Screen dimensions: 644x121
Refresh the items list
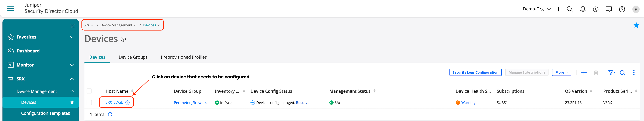point(110,114)
